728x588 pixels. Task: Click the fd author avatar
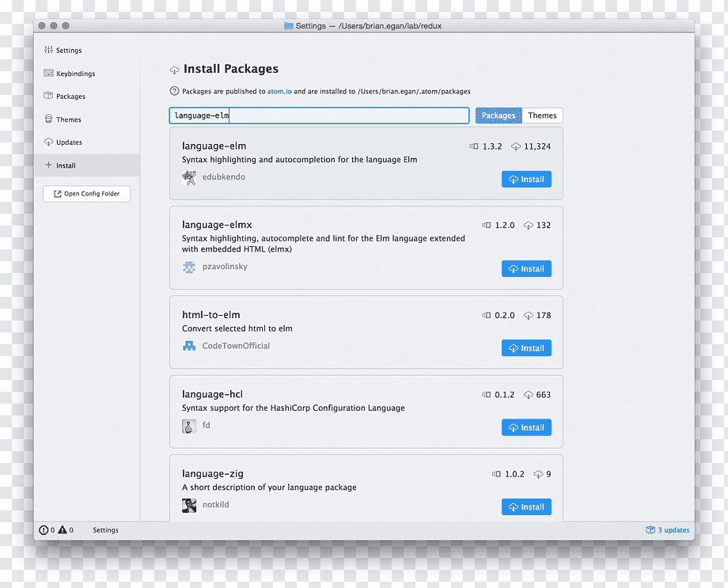point(189,426)
